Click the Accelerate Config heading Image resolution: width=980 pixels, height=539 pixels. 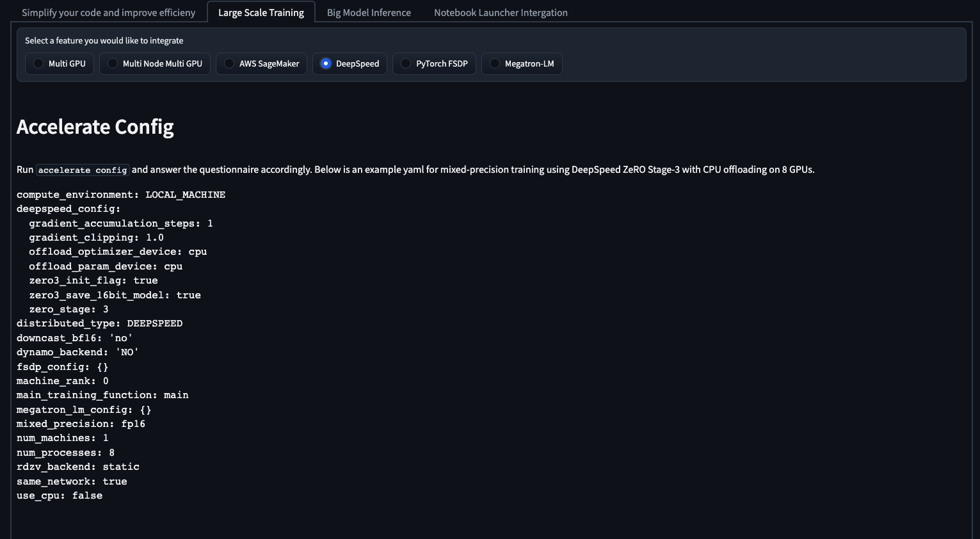95,127
